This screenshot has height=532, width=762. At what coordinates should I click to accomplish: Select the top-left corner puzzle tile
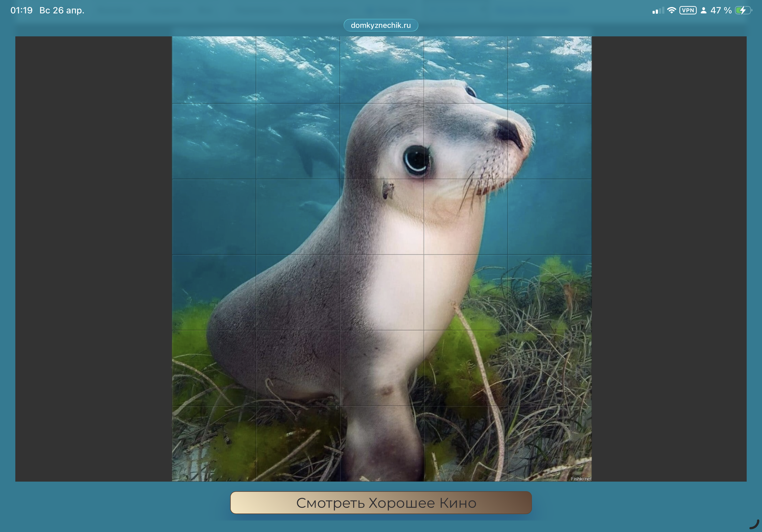[214, 70]
